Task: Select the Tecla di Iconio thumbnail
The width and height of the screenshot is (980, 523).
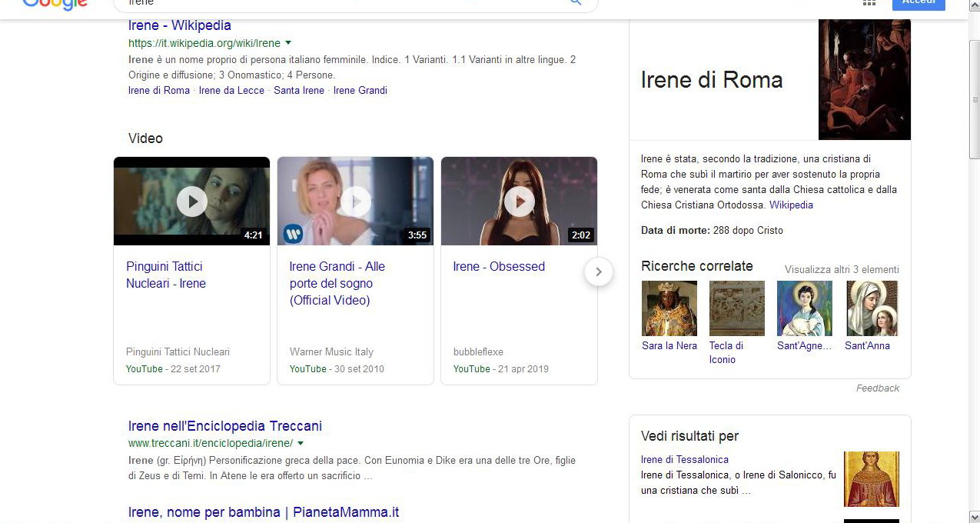Action: coord(737,308)
